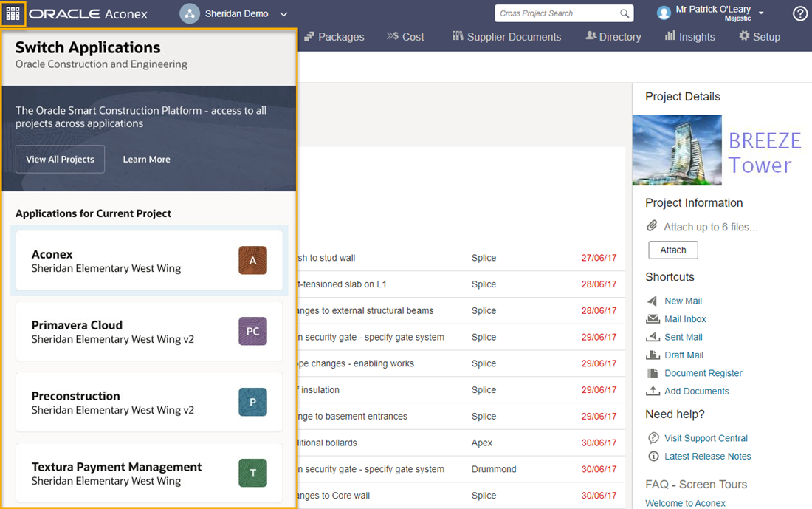Select the Primavera Cloud application card

pos(149,331)
